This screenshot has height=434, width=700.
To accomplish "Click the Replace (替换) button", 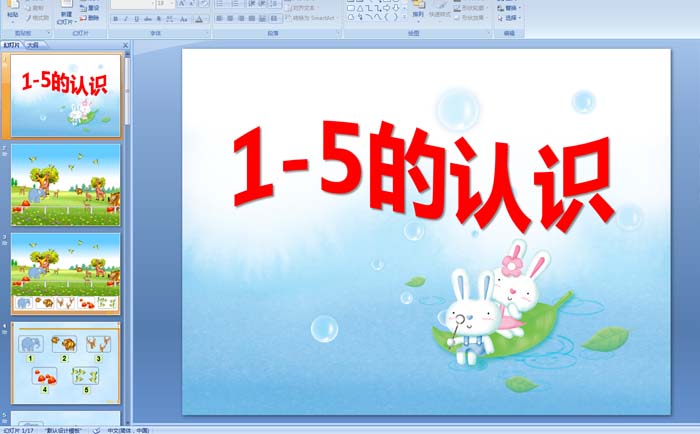I will 512,7.
